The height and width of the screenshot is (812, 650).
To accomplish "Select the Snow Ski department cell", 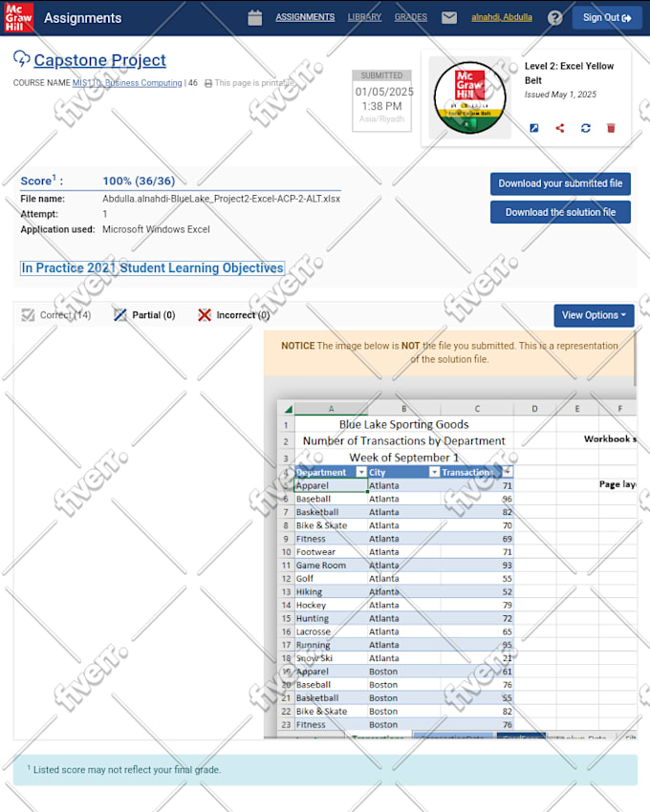I will click(332, 658).
